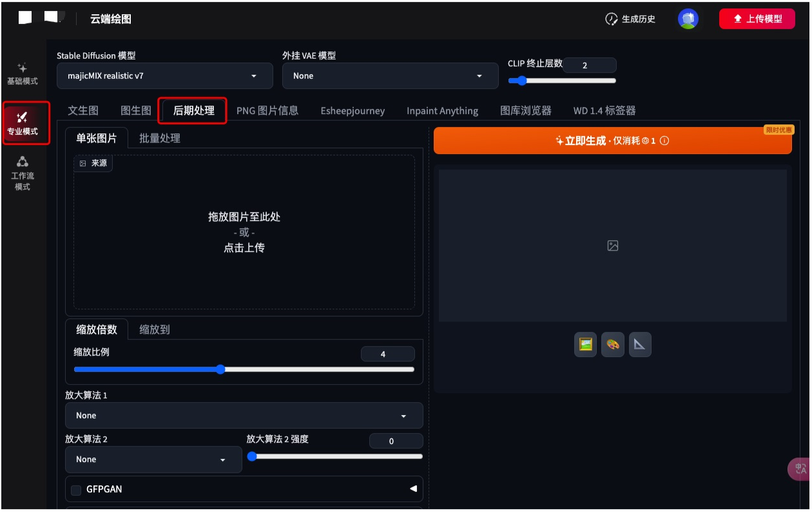Viewport: 812px width, 513px height.
Task: Select the 批量处理 tab
Action: pos(160,138)
